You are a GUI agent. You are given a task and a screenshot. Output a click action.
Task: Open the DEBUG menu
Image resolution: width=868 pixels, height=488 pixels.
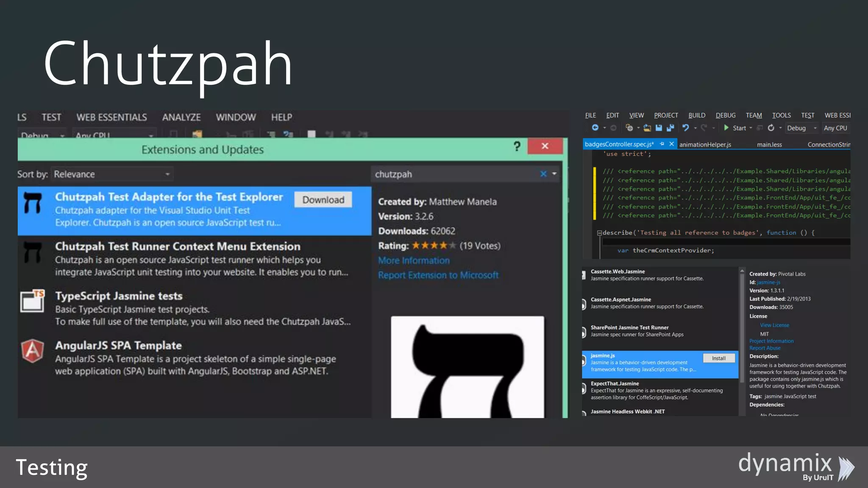click(x=726, y=115)
